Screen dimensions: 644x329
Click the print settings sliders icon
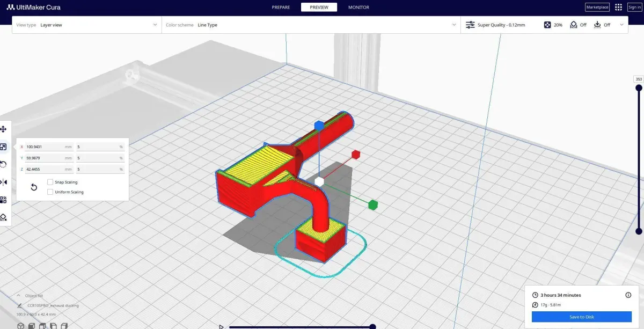click(470, 25)
